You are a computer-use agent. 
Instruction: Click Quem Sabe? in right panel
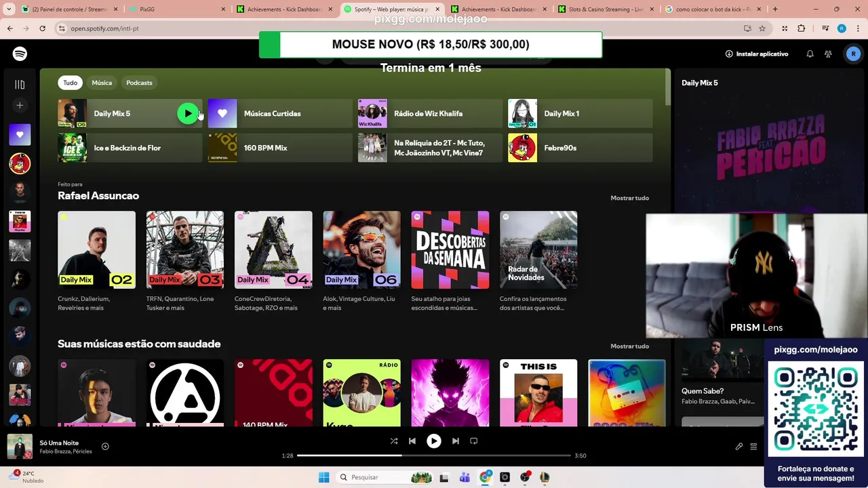pyautogui.click(x=703, y=391)
